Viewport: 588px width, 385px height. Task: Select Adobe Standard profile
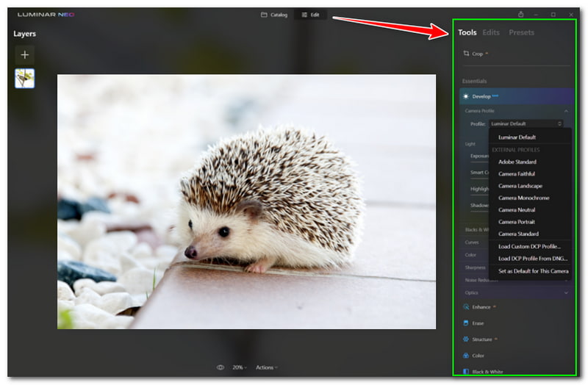coord(517,162)
